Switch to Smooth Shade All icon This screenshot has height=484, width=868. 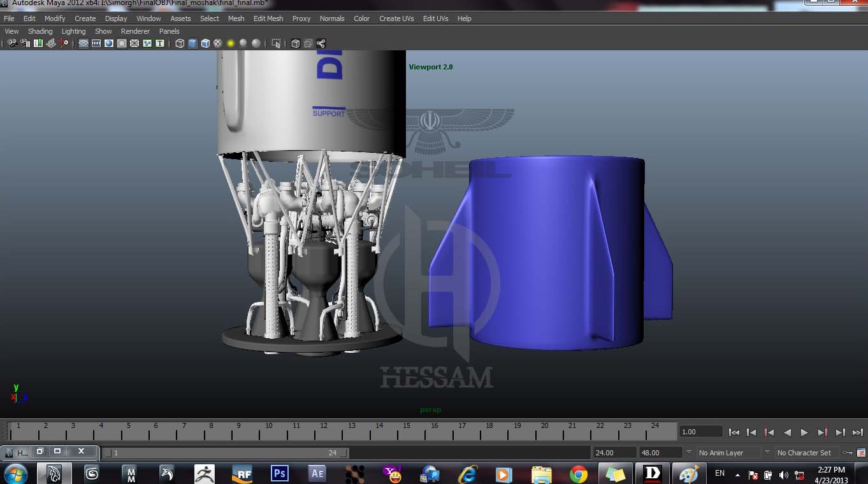click(x=192, y=43)
